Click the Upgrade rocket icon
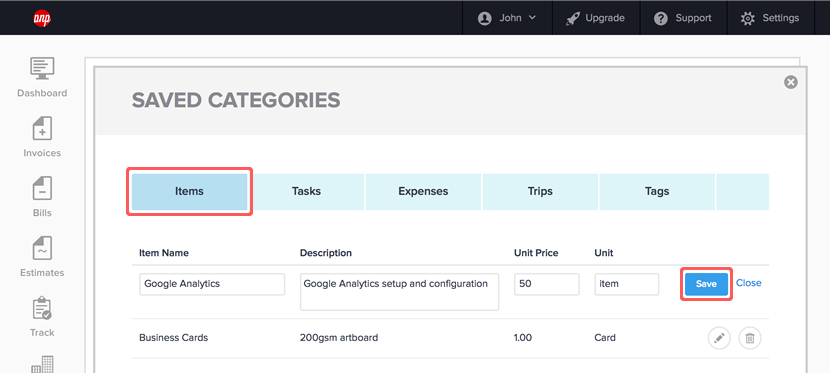Screen dimensions: 830x373 click(572, 19)
